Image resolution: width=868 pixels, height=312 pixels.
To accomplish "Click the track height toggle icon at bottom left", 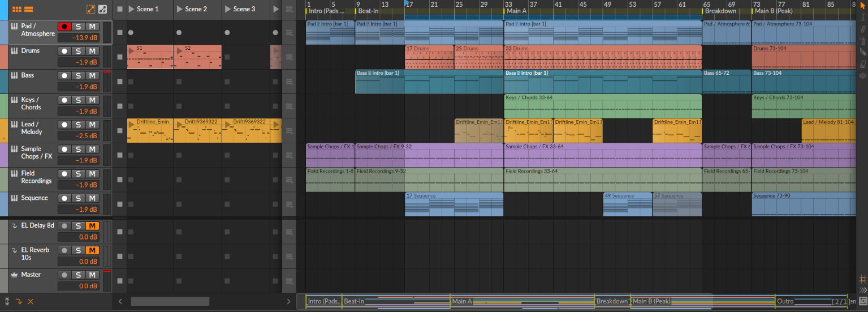I will coord(7,301).
